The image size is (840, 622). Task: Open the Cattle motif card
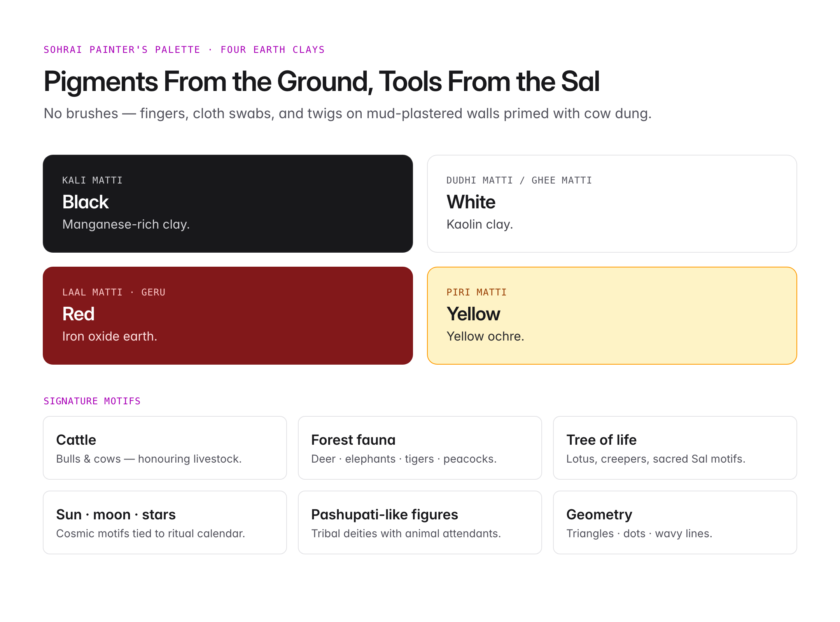pyautogui.click(x=165, y=448)
